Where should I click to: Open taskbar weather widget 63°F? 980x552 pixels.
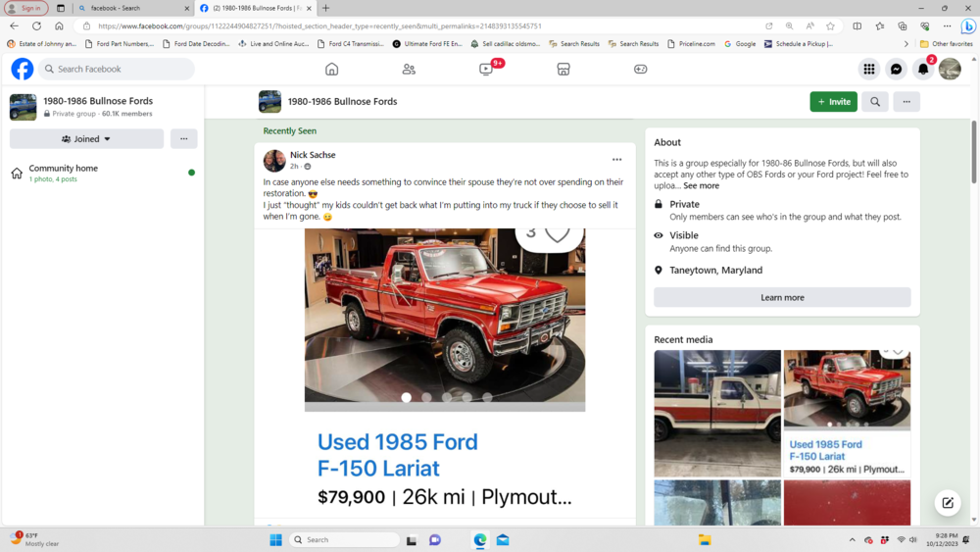pos(35,539)
